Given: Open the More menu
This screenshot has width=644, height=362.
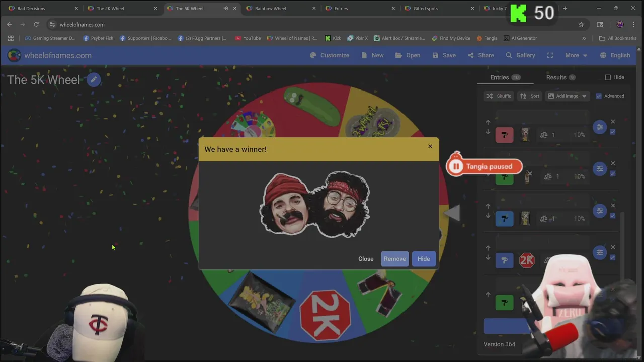Looking at the screenshot, I should pos(576,55).
